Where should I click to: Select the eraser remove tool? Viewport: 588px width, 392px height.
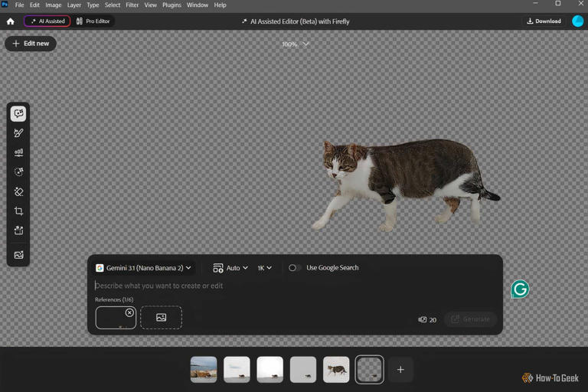click(x=18, y=191)
